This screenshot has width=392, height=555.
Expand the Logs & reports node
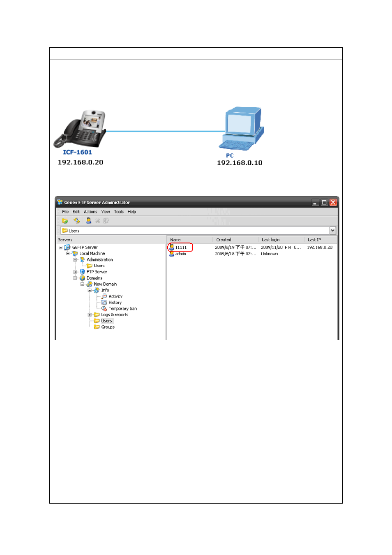click(90, 315)
